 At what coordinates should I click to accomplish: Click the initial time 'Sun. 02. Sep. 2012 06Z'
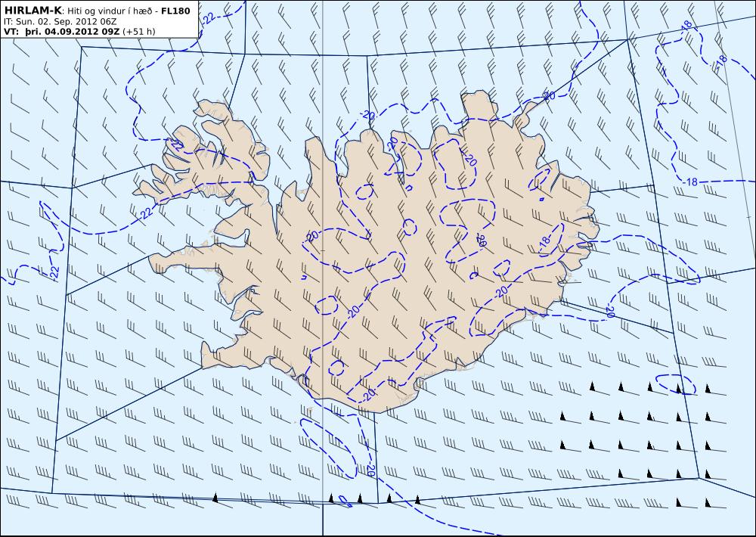pos(66,21)
